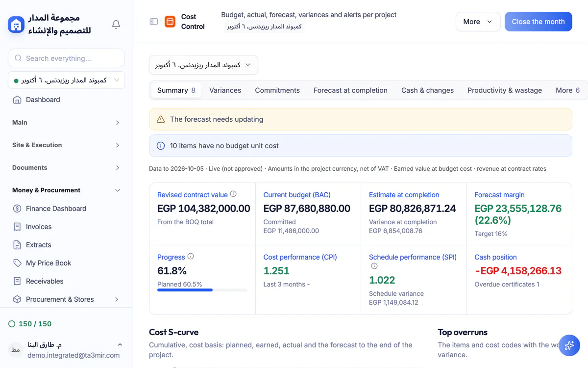Collapse the Money & Procurement section

click(x=66, y=190)
